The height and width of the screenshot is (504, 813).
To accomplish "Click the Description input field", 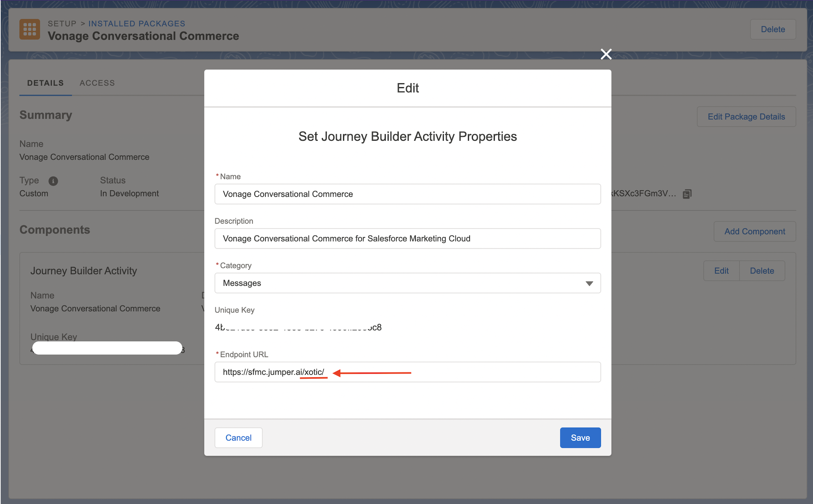I will (x=407, y=239).
